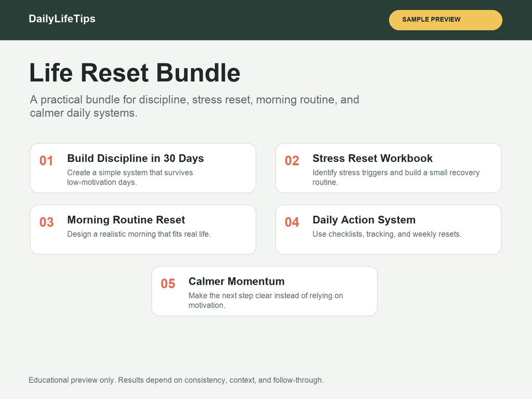Select the Life Reset Bundle heading
Image resolution: width=532 pixels, height=399 pixels.
coord(135,73)
